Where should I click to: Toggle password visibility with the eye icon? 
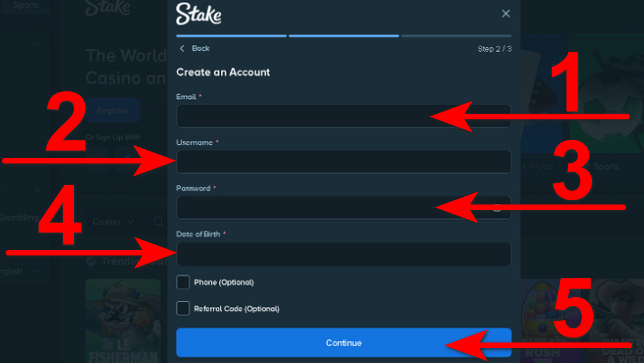[497, 207]
